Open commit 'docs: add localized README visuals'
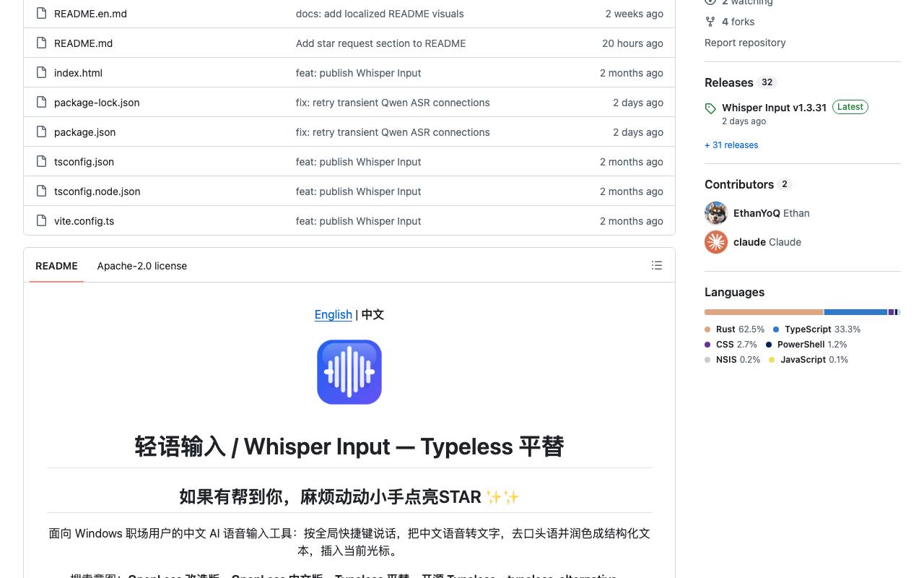 click(380, 14)
